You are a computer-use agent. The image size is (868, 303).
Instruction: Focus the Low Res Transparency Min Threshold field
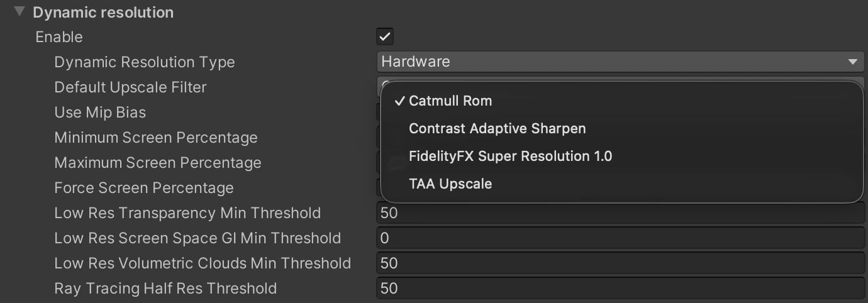(x=620, y=213)
